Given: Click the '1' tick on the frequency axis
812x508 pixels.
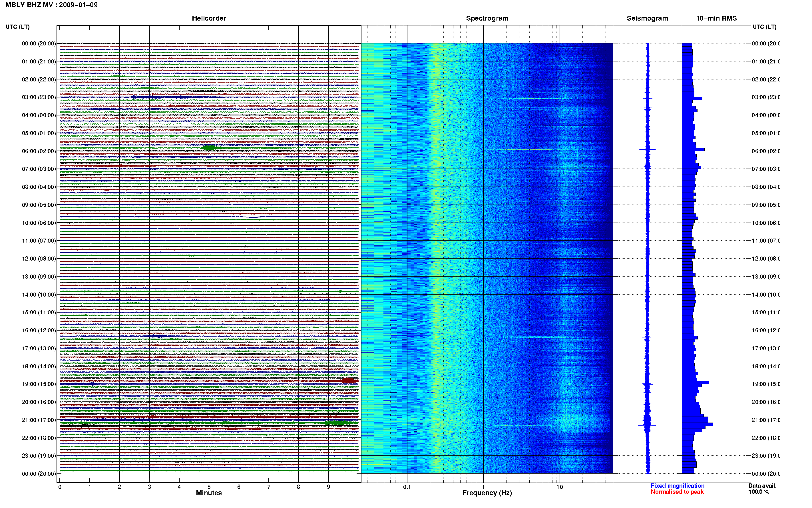Looking at the screenshot, I should point(483,487).
